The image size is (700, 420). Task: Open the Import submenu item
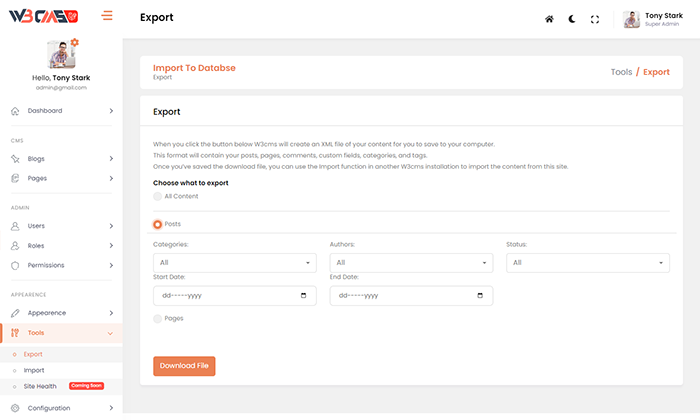[34, 370]
